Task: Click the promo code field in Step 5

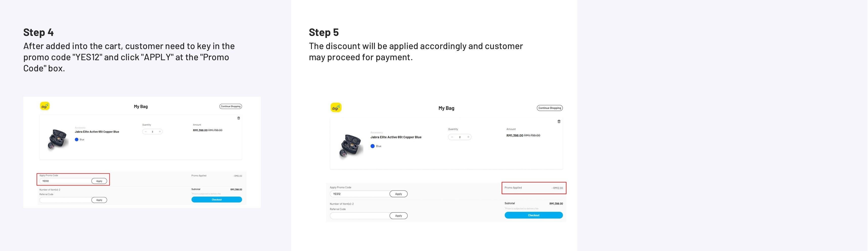Action: pyautogui.click(x=359, y=194)
